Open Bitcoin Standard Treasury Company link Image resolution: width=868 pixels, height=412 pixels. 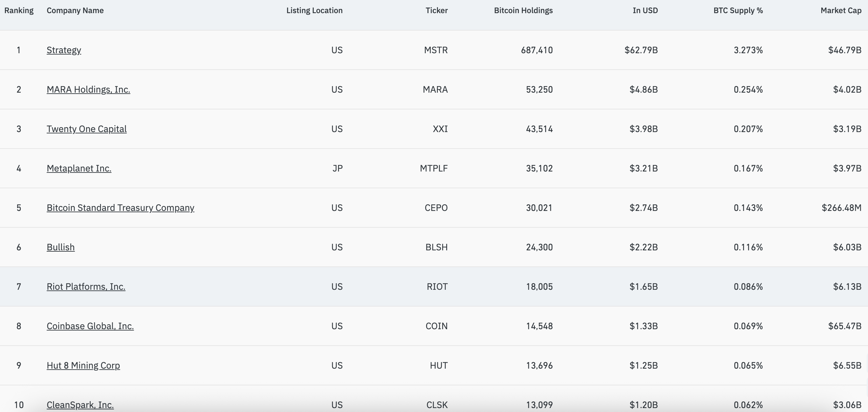120,208
